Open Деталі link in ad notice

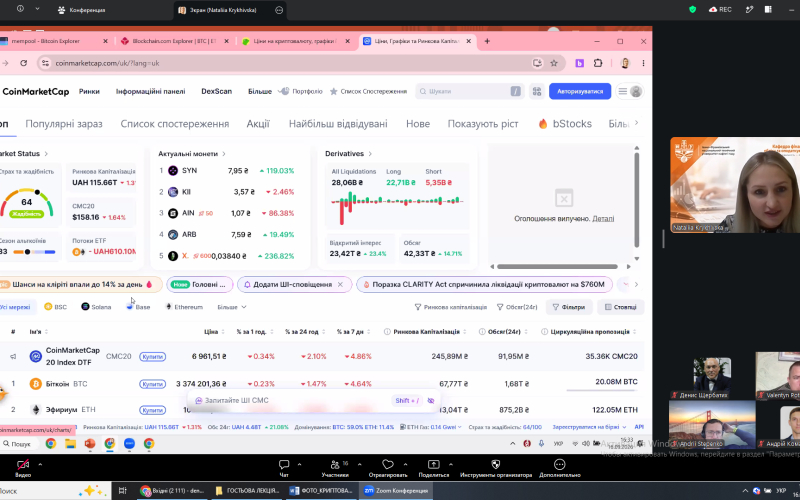click(x=603, y=218)
